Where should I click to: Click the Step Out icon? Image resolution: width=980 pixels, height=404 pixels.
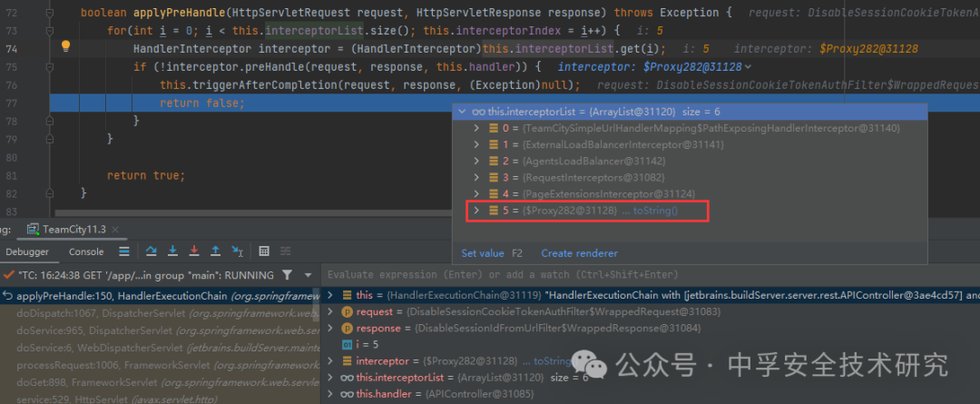pyautogui.click(x=216, y=251)
